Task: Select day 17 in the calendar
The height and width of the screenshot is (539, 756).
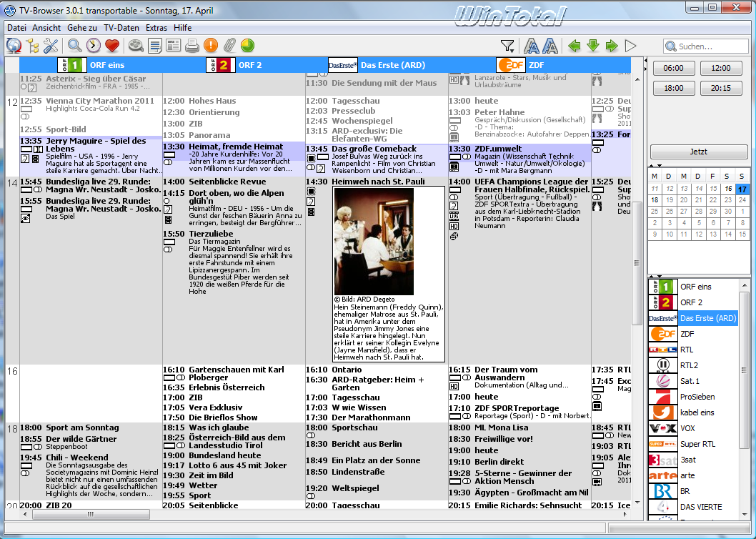Action: click(742, 189)
